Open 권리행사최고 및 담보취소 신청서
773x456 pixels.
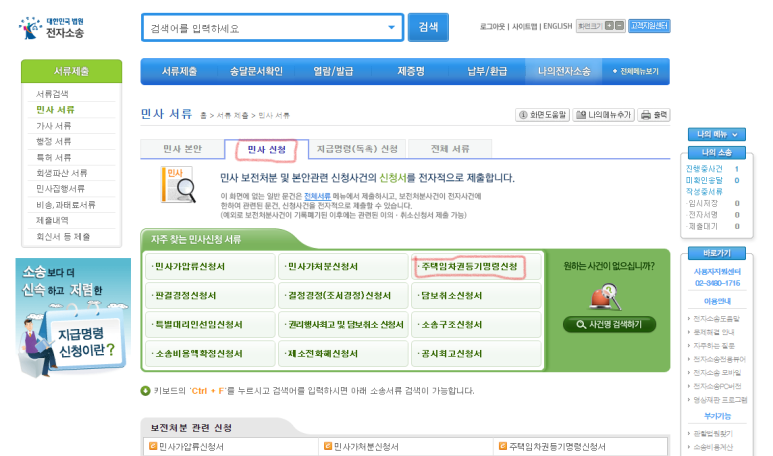click(343, 325)
